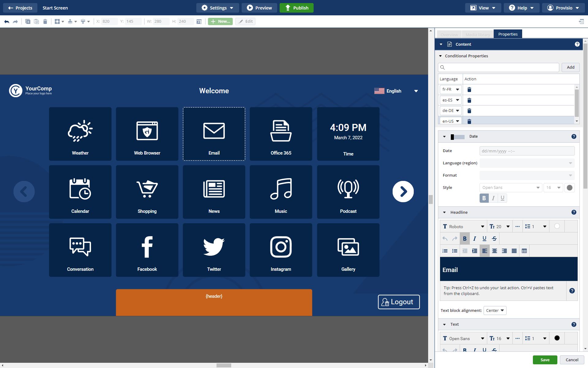Pick the Headline text color swatch
This screenshot has width=588, height=368.
tap(557, 226)
